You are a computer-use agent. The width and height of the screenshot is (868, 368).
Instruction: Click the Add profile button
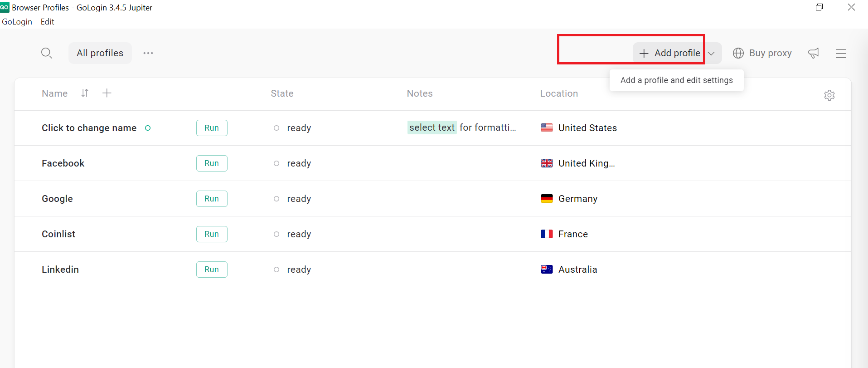click(669, 53)
